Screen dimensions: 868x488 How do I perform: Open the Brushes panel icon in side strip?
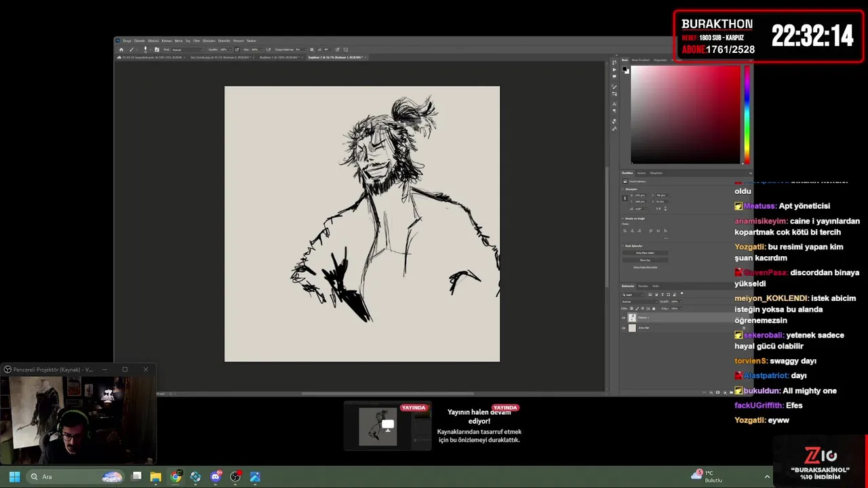[614, 87]
